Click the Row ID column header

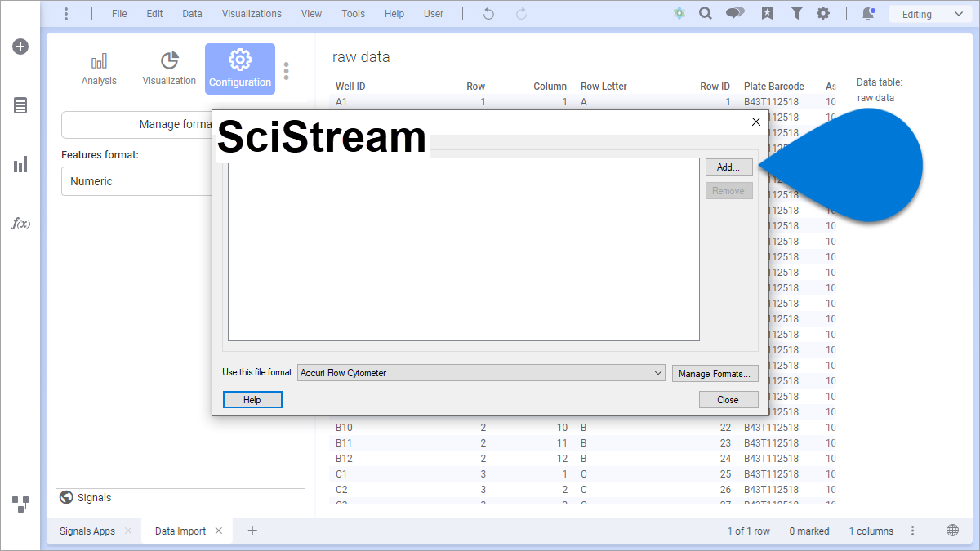715,86
